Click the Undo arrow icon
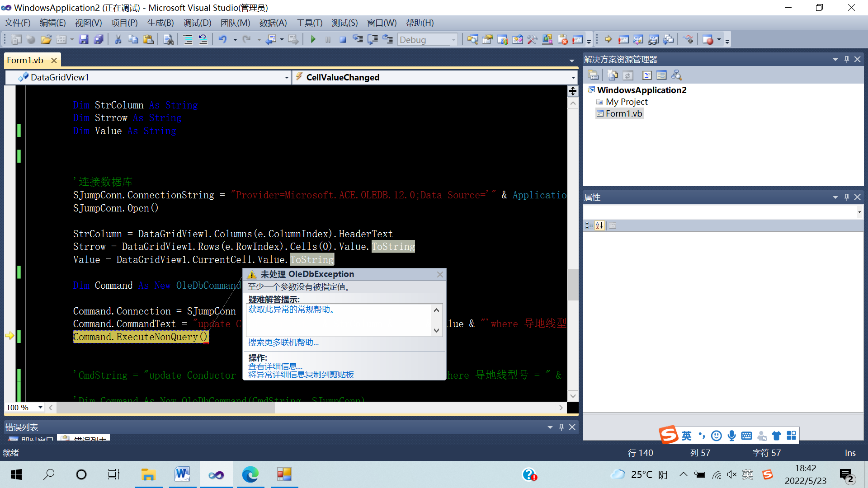This screenshot has width=868, height=488. point(222,40)
